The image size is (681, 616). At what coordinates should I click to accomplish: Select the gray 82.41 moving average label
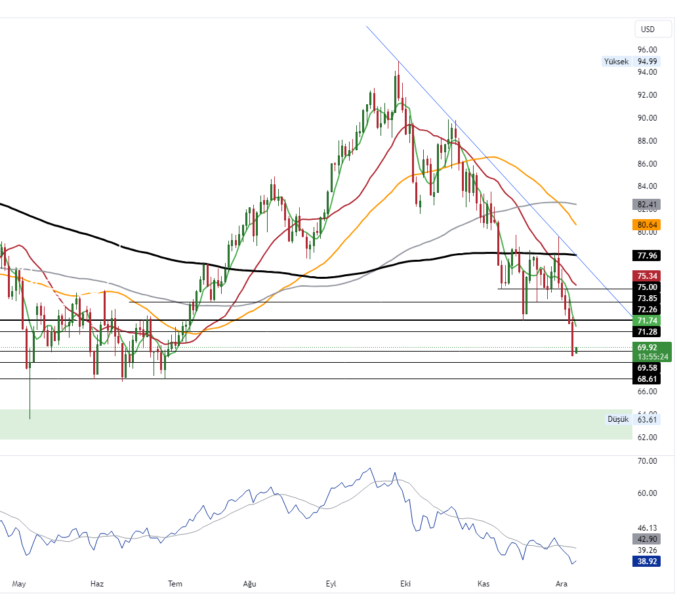(646, 204)
